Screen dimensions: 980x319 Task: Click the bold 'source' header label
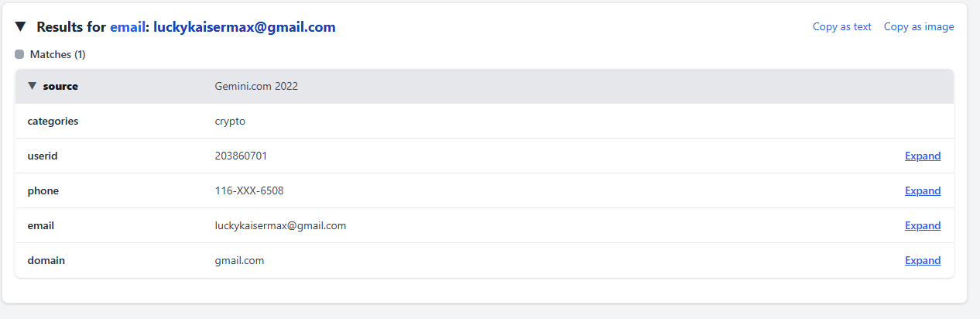(60, 86)
